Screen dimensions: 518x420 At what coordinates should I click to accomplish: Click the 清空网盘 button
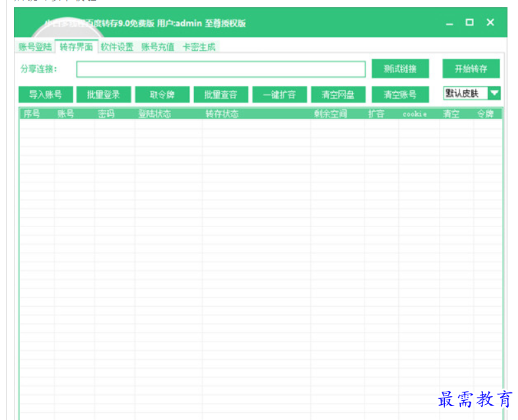point(338,95)
